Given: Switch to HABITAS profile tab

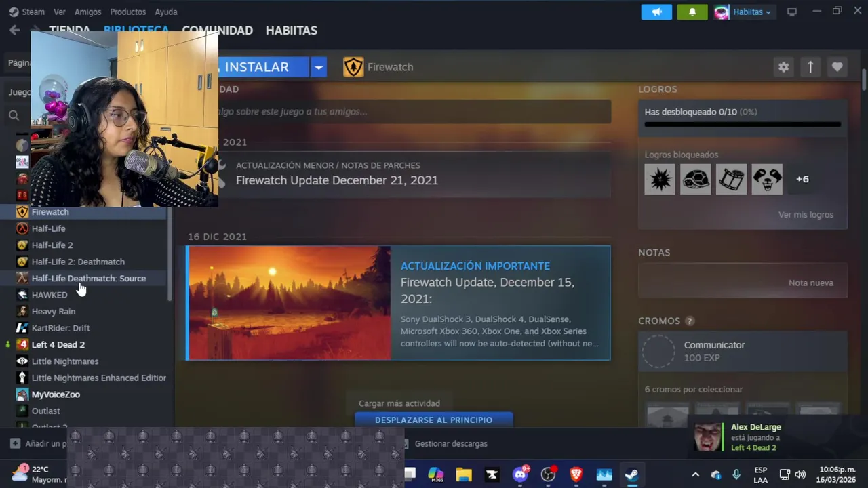Looking at the screenshot, I should coord(291,30).
